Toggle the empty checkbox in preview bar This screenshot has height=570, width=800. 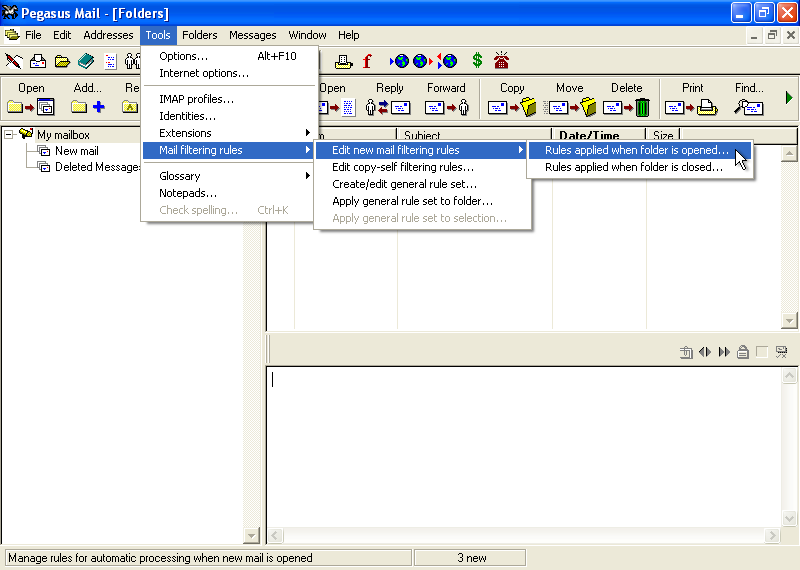click(762, 352)
